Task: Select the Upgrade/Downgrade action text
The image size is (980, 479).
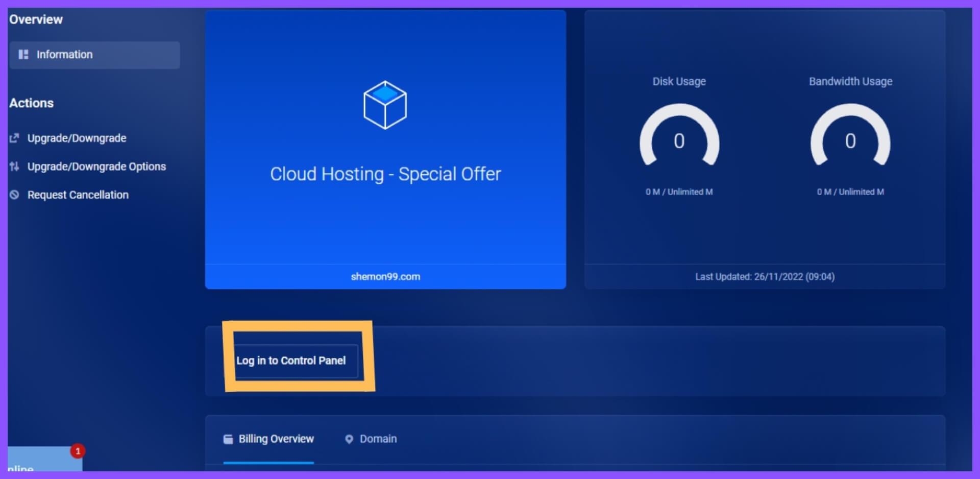Action: point(77,138)
